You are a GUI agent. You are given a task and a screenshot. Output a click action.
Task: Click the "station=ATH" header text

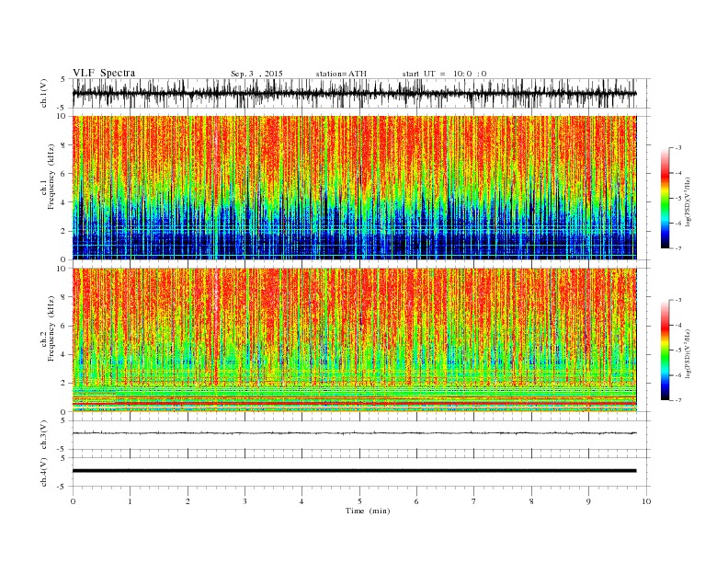[x=341, y=74]
